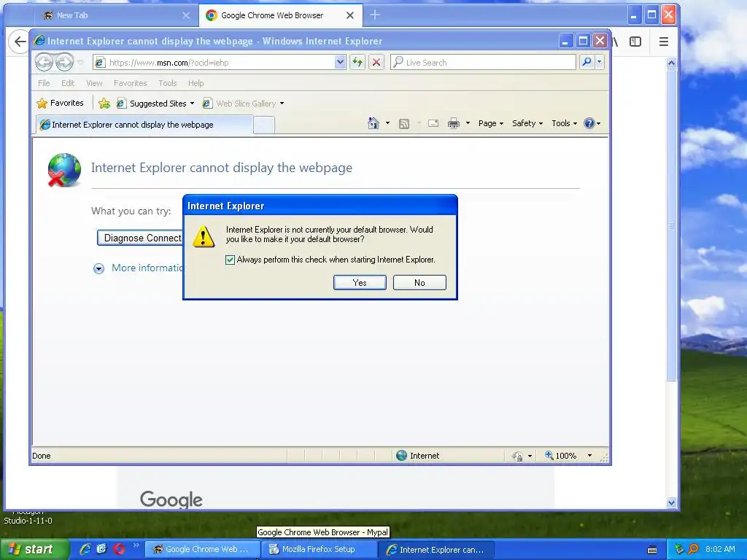Click the security lock icon in status bar

517,456
